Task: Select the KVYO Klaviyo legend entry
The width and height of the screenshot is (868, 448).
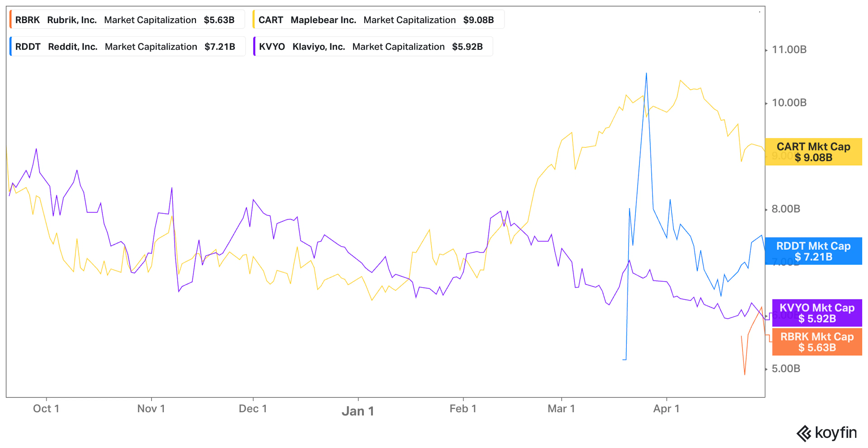Action: pos(373,47)
